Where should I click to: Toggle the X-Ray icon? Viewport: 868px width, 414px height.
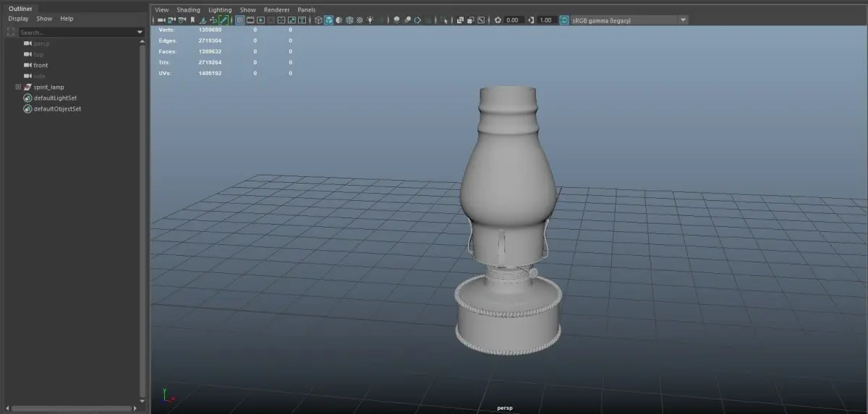(x=460, y=20)
